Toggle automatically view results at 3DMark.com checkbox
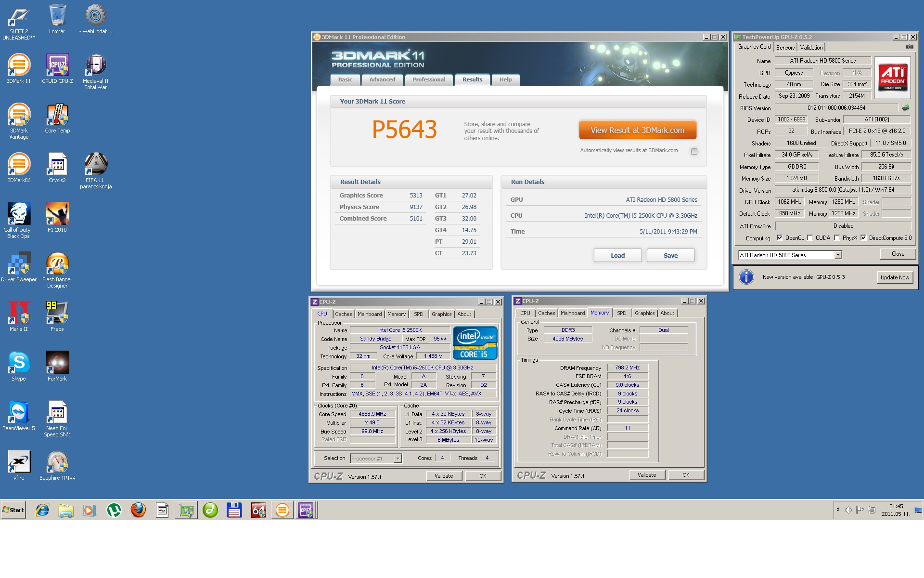924x578 pixels. point(694,151)
